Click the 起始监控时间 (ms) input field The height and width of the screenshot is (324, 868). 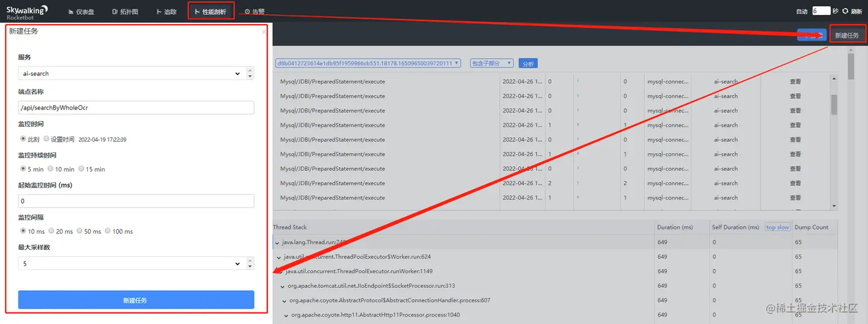tap(136, 201)
